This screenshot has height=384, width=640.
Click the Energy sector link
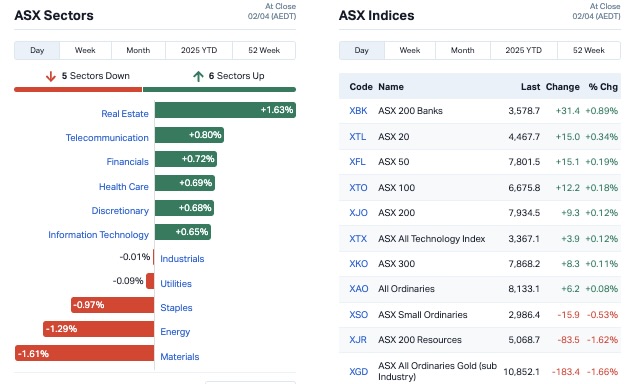point(175,332)
